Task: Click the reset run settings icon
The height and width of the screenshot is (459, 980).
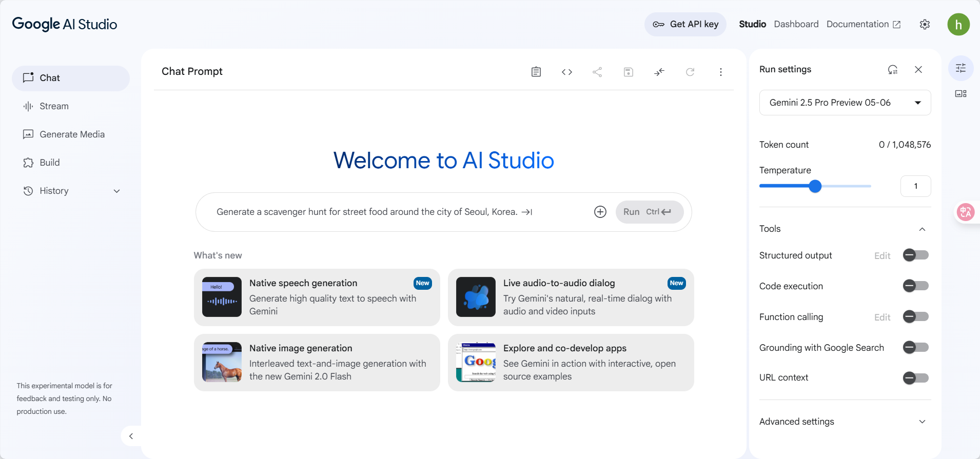Action: (893, 69)
